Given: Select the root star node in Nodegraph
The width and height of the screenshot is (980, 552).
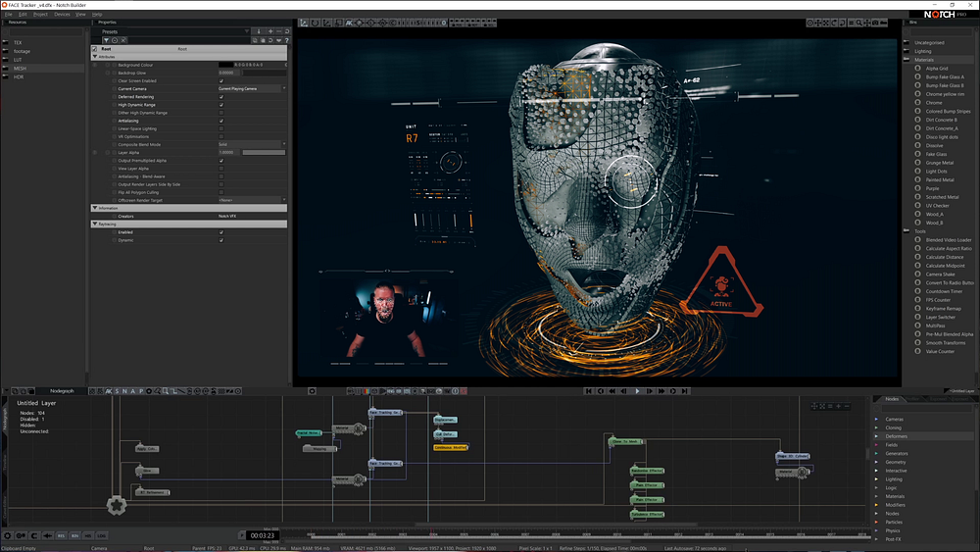Looking at the screenshot, I should [117, 506].
